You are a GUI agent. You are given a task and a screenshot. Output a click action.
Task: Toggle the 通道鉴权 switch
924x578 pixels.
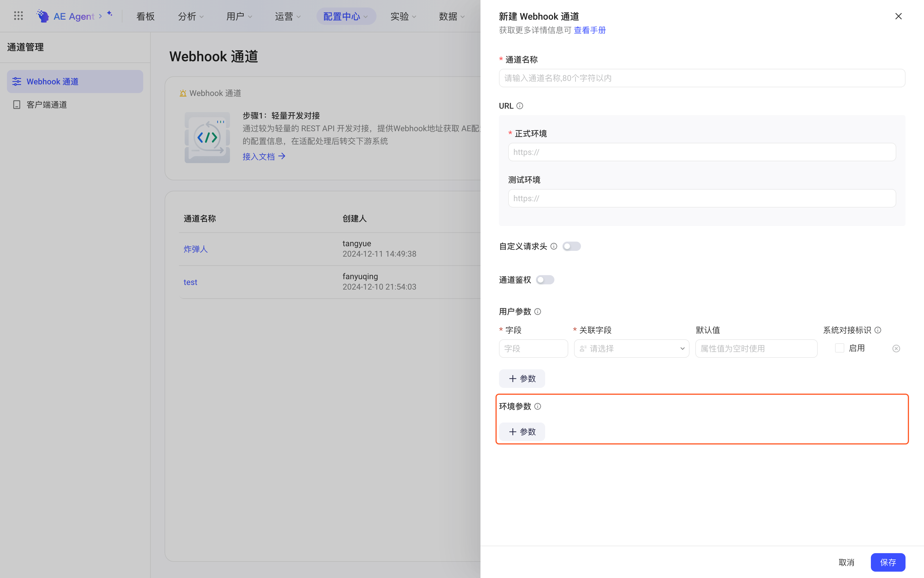point(545,280)
